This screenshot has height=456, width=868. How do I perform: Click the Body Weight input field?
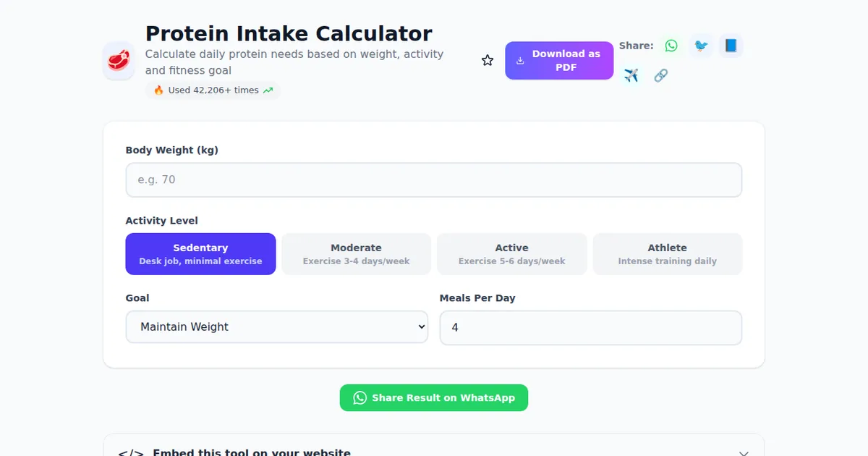tap(434, 180)
